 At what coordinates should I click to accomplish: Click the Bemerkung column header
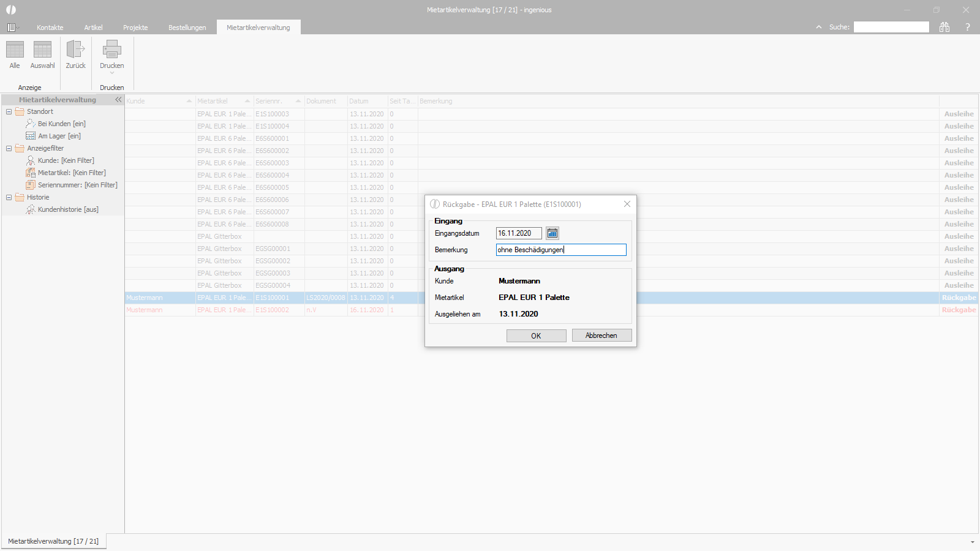(679, 101)
